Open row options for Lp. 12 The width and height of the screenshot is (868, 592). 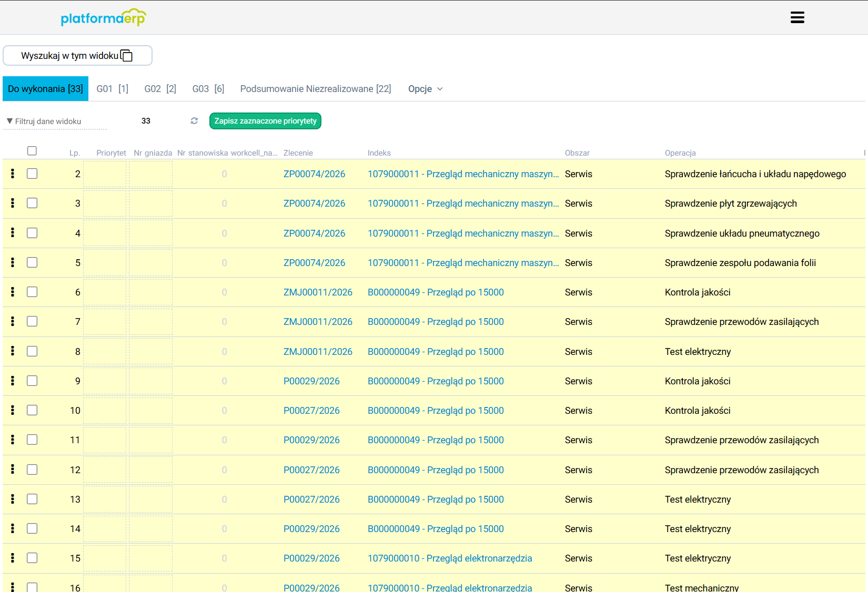click(x=13, y=469)
